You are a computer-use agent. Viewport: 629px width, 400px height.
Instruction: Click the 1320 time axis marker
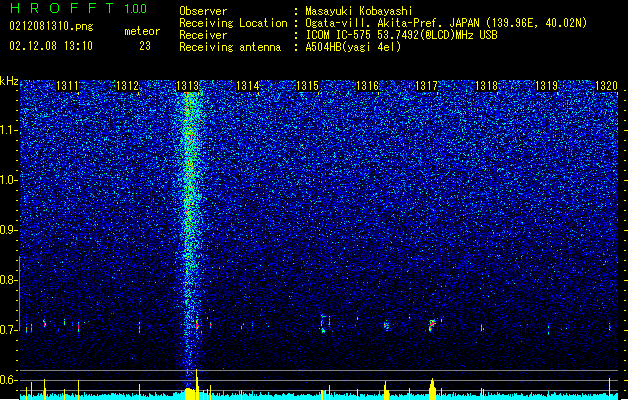607,86
